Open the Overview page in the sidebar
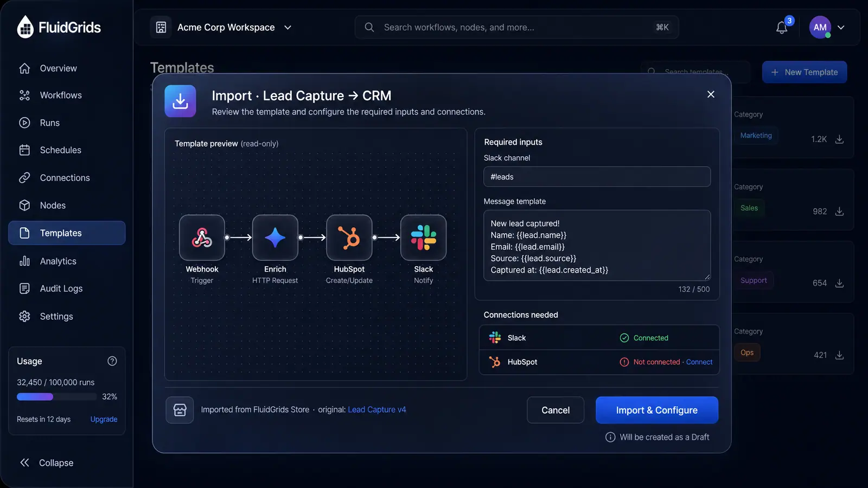This screenshot has height=488, width=868. coord(67,68)
